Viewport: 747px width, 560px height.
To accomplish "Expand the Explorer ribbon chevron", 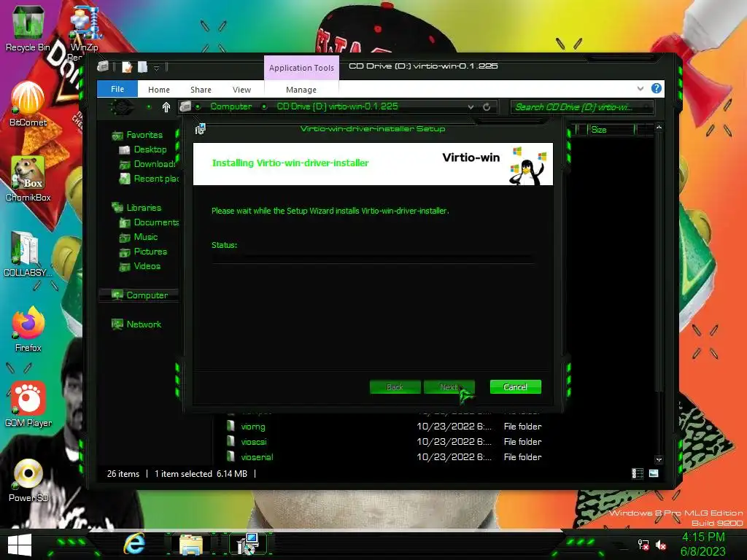I will (640, 88).
